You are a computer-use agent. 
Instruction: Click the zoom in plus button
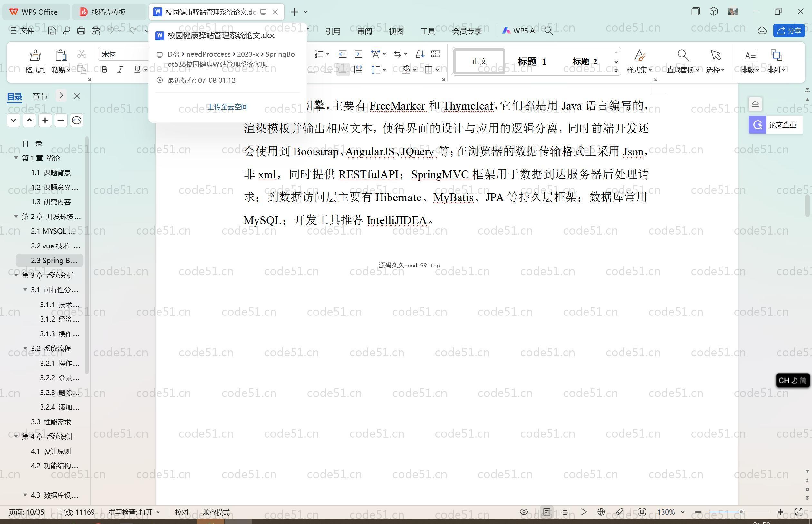pyautogui.click(x=780, y=512)
